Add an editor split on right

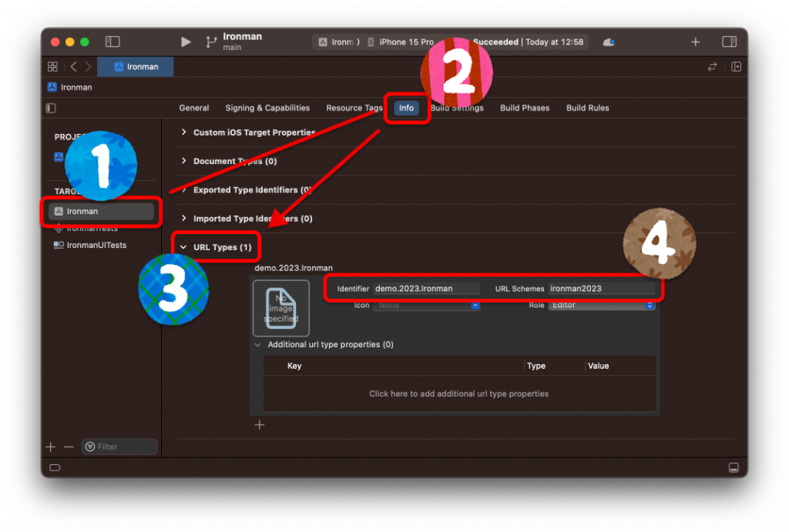736,66
